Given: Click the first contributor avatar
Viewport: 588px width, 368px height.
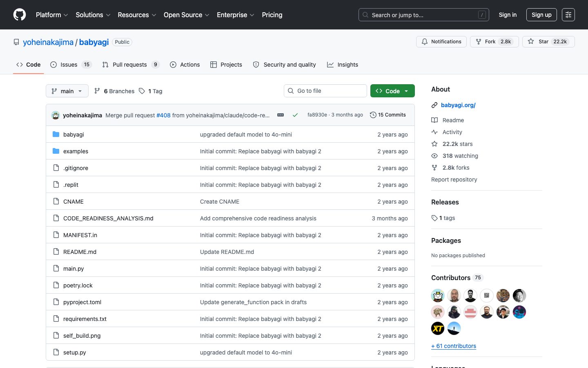Looking at the screenshot, I should pyautogui.click(x=438, y=295).
